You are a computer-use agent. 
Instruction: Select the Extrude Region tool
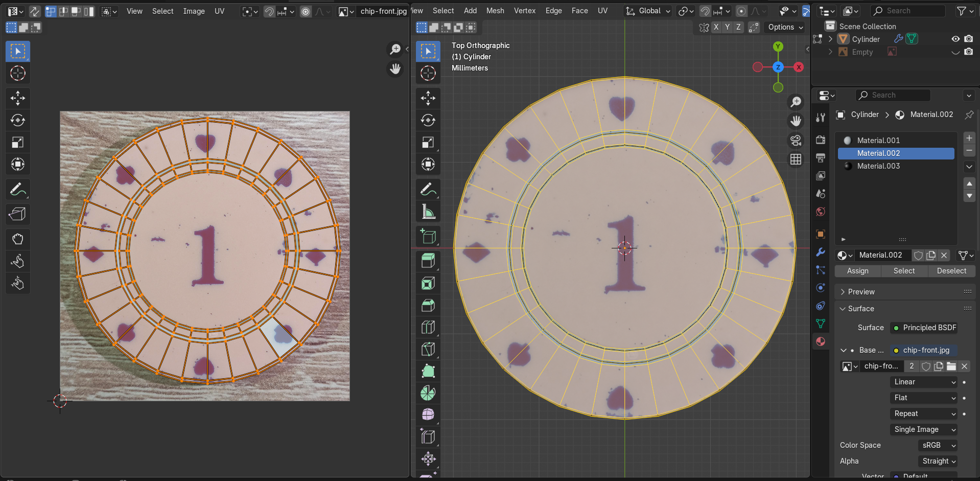click(x=428, y=261)
